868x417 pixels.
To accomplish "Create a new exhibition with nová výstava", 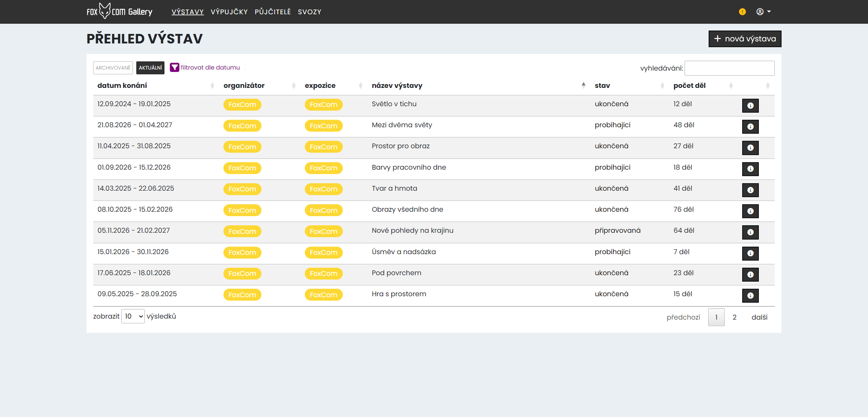I will [x=745, y=39].
